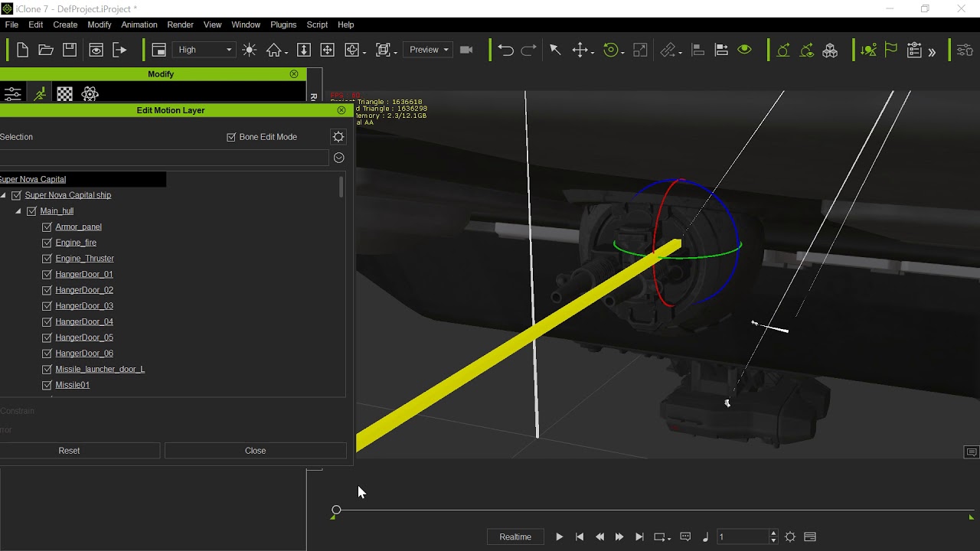Open the File menu
Image resolution: width=980 pixels, height=551 pixels.
(x=11, y=24)
